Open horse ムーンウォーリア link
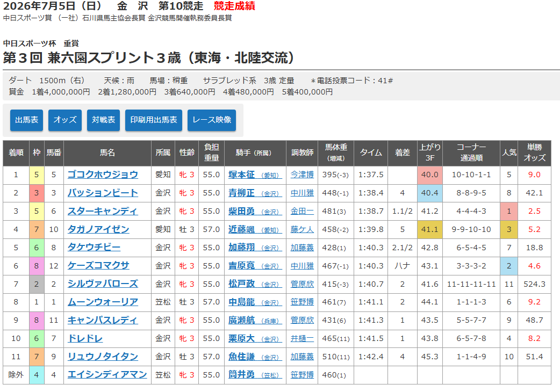This screenshot has width=560, height=392. [103, 302]
